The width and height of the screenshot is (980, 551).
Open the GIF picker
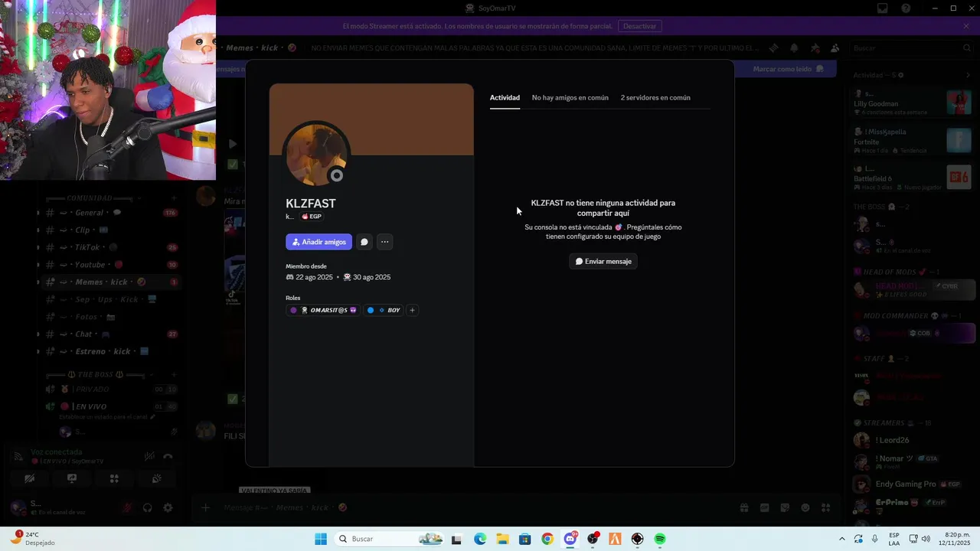point(764,507)
